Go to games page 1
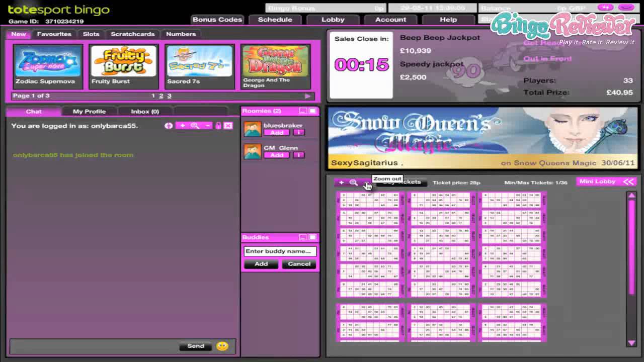Image resolution: width=644 pixels, height=362 pixels. pos(153,96)
